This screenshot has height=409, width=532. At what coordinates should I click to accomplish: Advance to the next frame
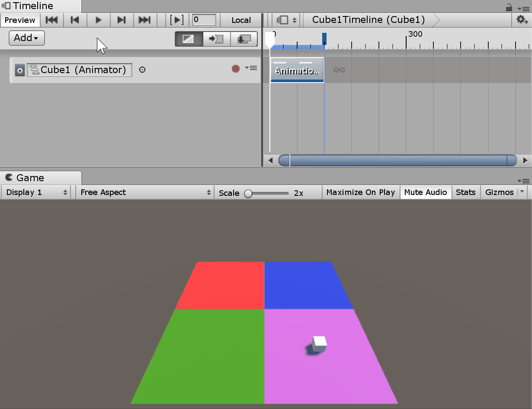click(x=121, y=20)
